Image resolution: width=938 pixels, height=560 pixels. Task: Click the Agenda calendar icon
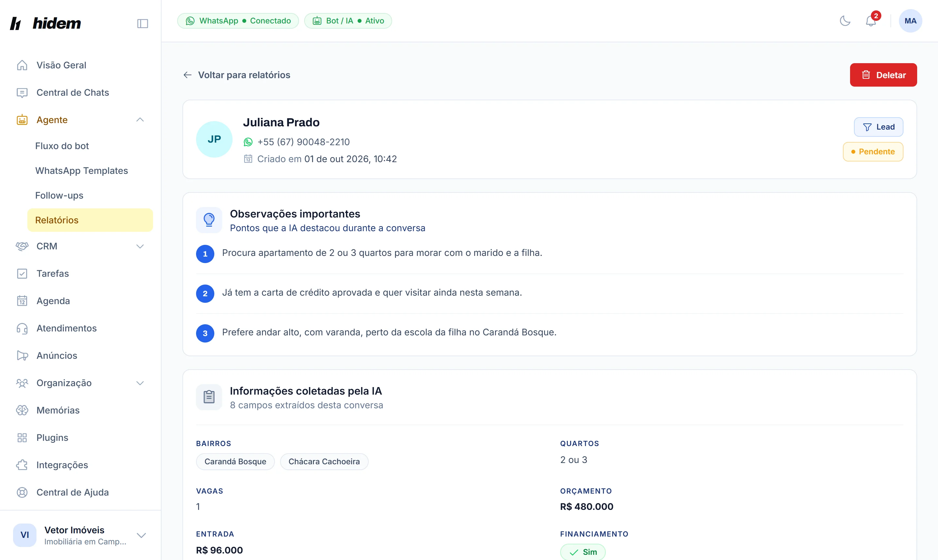coord(22,301)
